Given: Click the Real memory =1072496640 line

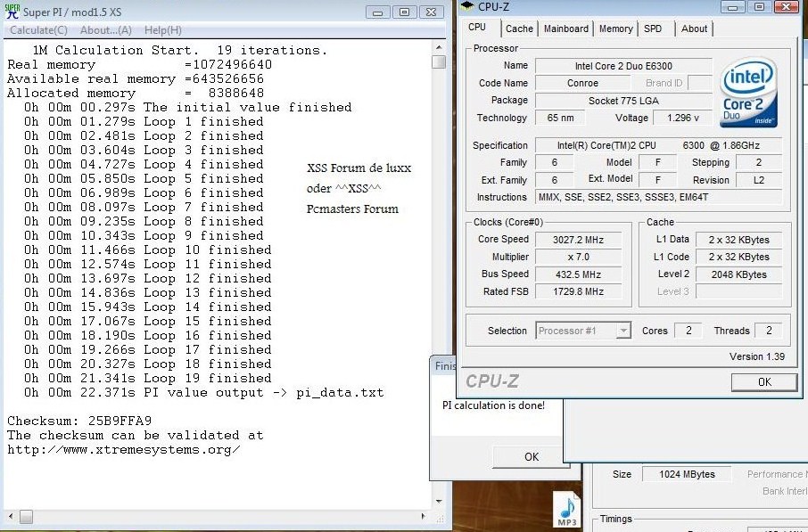Looking at the screenshot, I should (139, 64).
